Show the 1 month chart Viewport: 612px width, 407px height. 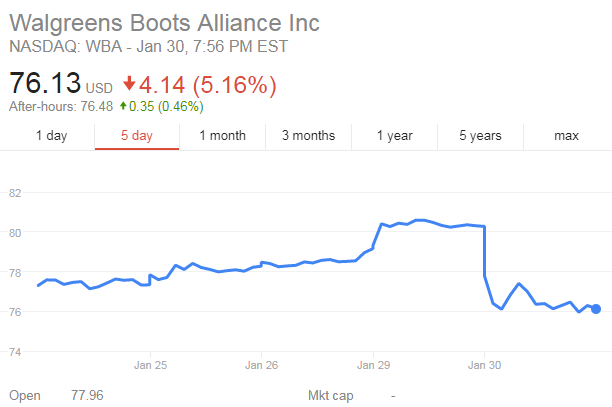(x=222, y=136)
